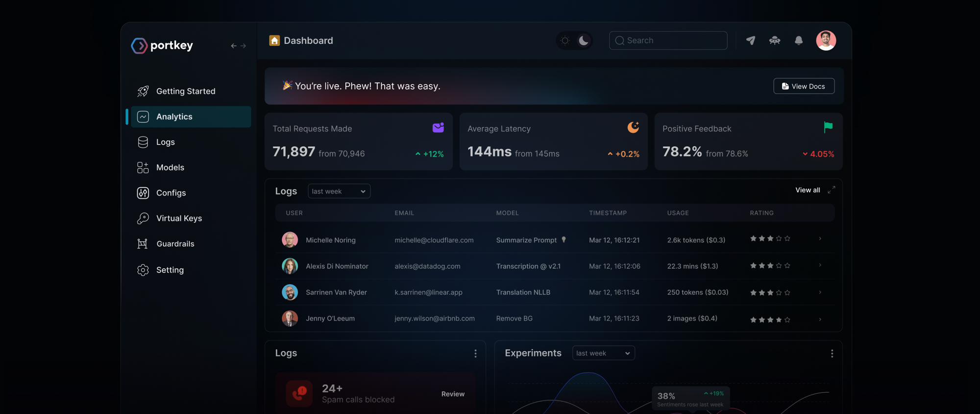This screenshot has height=414, width=980.
Task: Click k.sarrinen@linear.app email
Action: [x=428, y=292]
